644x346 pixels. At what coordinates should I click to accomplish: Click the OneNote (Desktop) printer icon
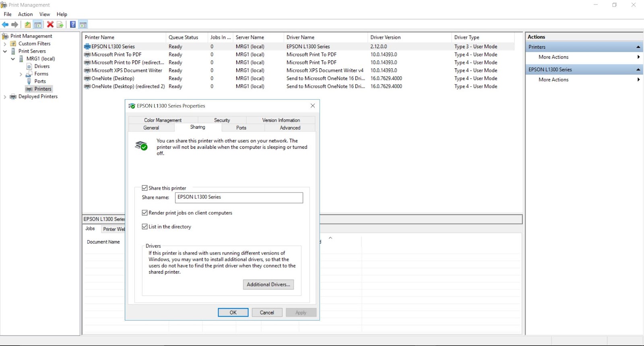point(87,78)
